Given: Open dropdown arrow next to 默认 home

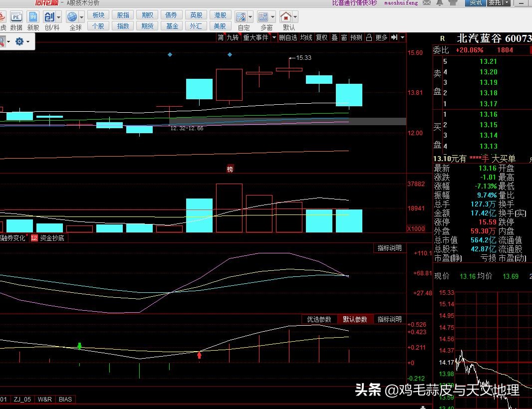Looking at the screenshot, I should [295, 17].
